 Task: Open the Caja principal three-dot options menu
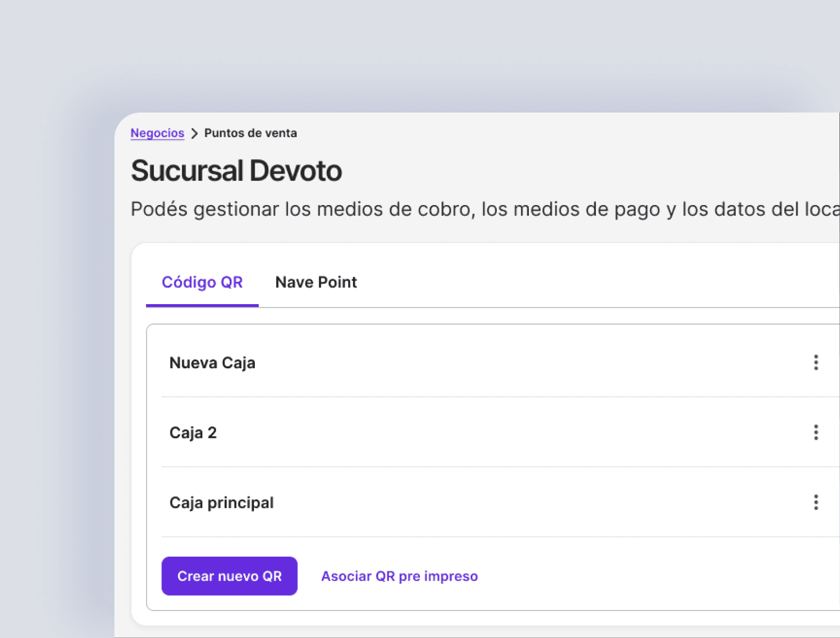click(x=816, y=502)
